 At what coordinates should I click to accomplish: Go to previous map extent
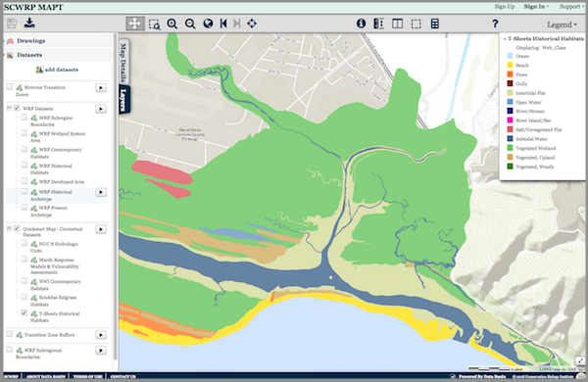pyautogui.click(x=223, y=24)
